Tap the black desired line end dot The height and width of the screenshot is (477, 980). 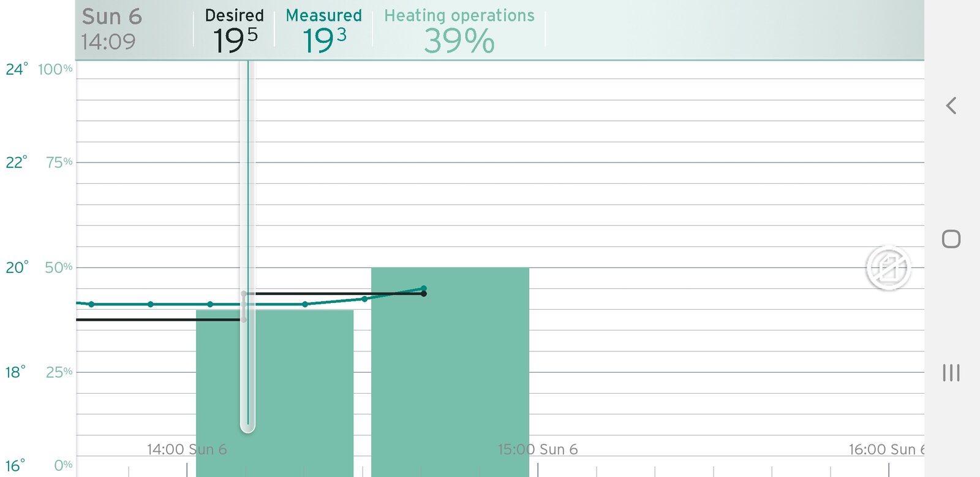[424, 294]
